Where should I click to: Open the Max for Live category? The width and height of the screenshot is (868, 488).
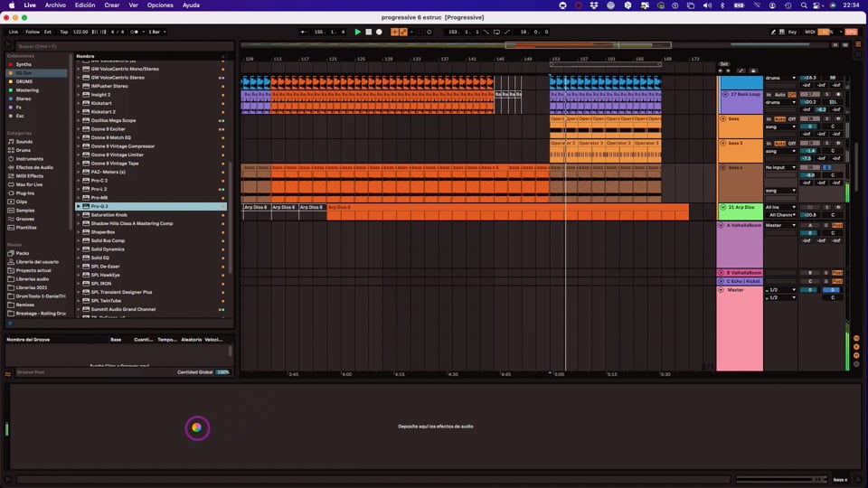tap(29, 184)
